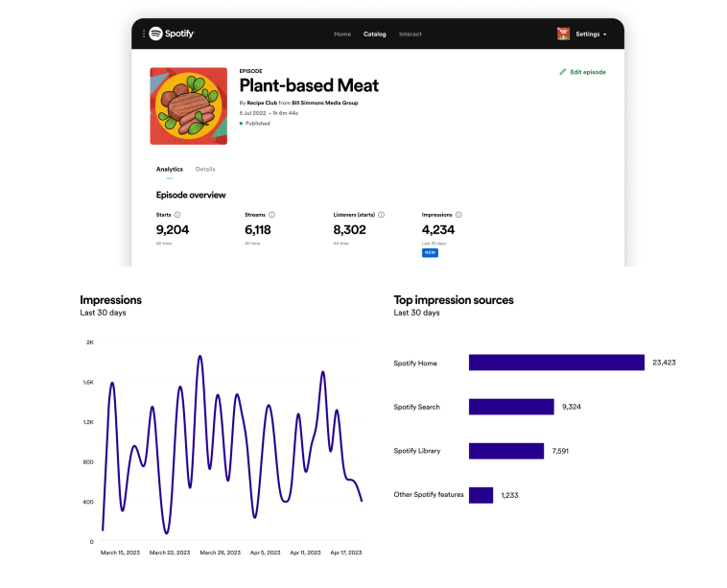Click the Spotify Library bar
Viewport: 727px width, 588px height.
point(506,451)
